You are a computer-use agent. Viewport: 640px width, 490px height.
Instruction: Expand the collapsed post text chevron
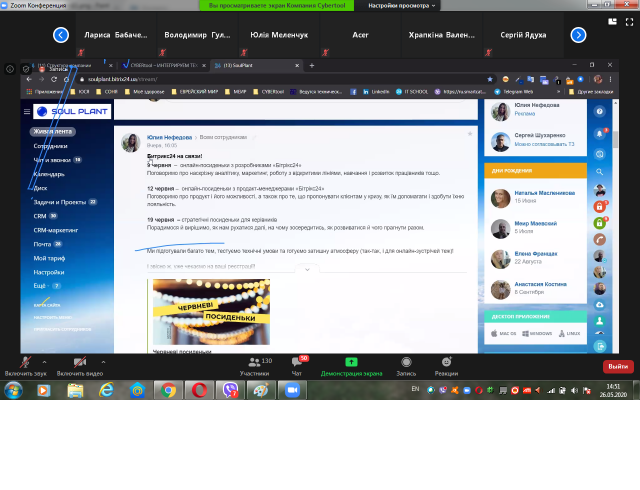click(307, 270)
